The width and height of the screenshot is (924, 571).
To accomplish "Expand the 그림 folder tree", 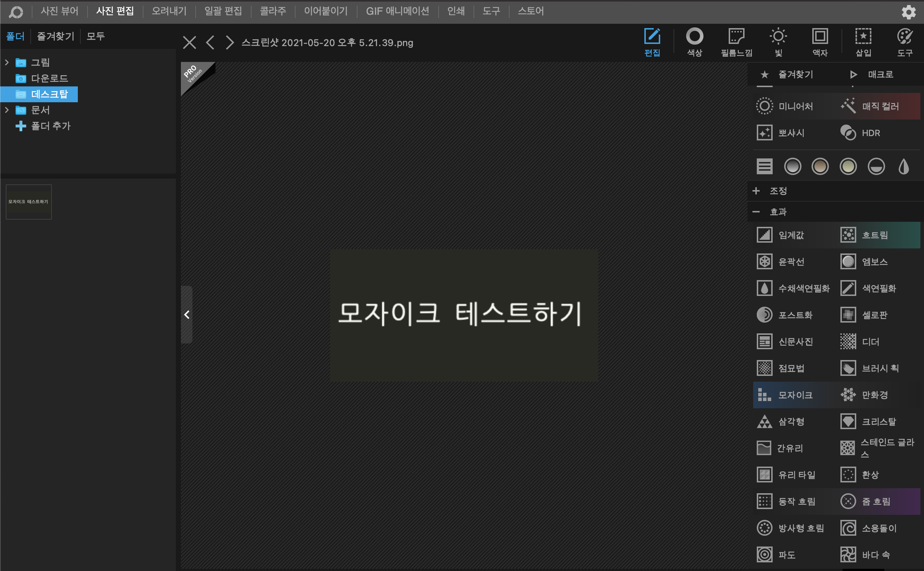I will coord(7,62).
